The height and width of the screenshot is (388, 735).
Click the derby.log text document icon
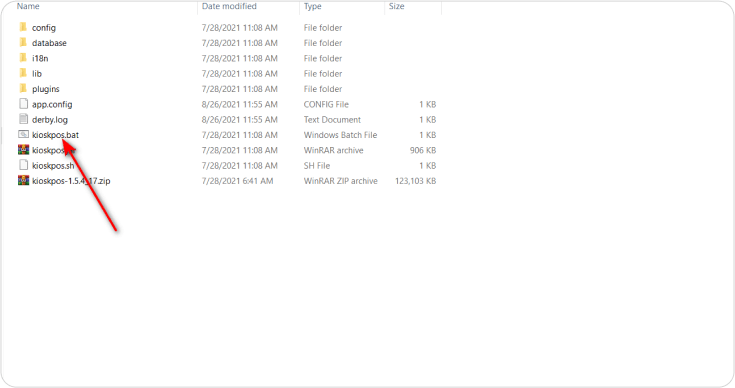click(23, 119)
